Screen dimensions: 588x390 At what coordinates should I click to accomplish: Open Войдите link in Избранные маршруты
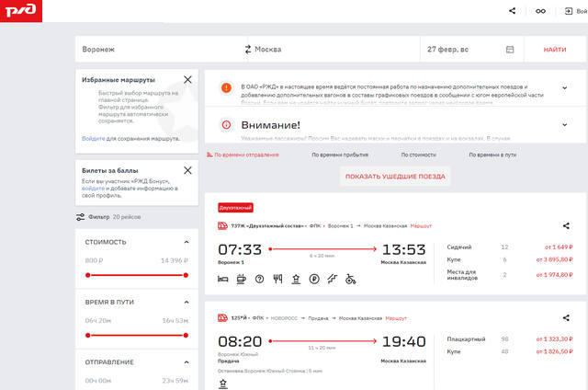pos(94,139)
